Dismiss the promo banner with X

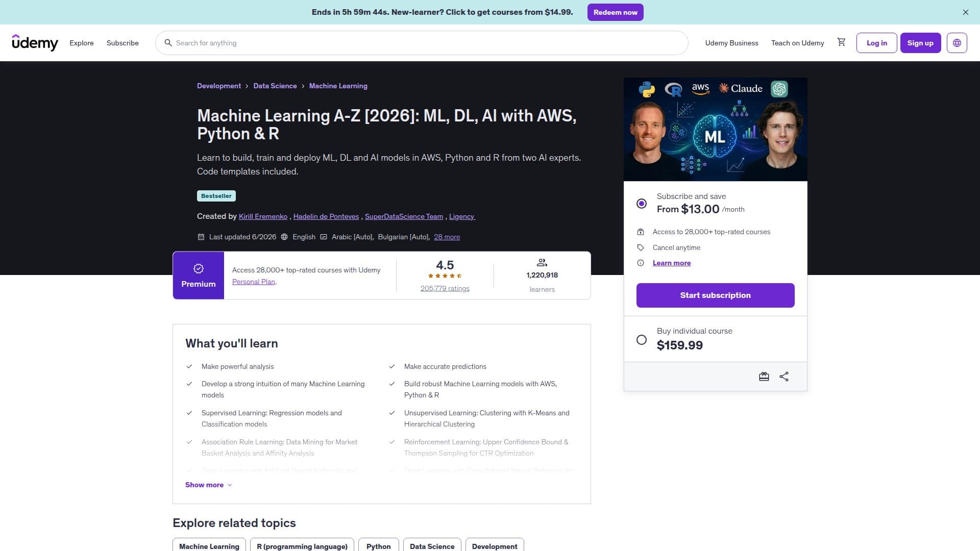tap(965, 12)
